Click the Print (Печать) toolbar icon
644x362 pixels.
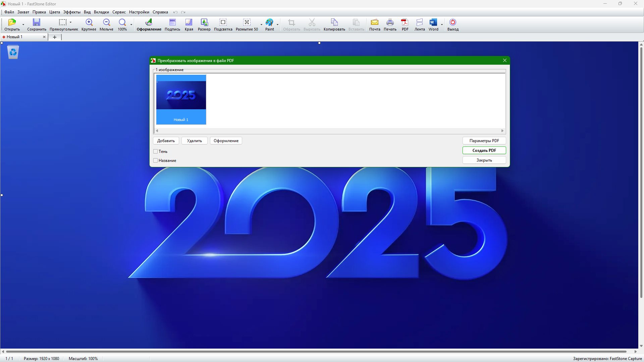click(x=390, y=22)
